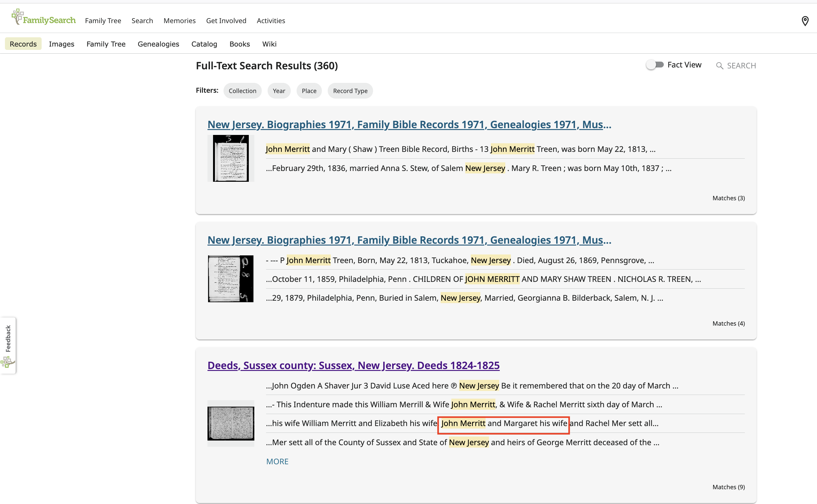817x504 pixels.
Task: Switch to the Genealogies tab
Action: [158, 44]
